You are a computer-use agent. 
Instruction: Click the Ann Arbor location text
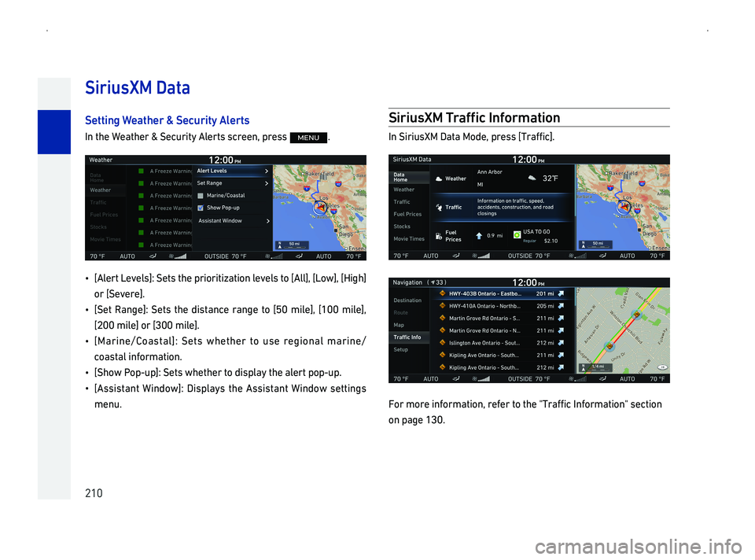tap(489, 172)
